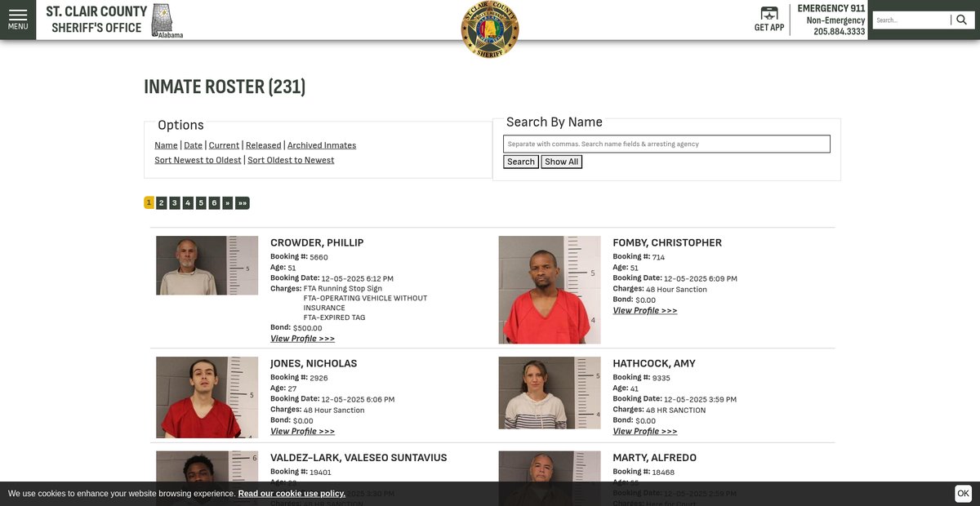Select Sort Newest to Oldest
The height and width of the screenshot is (506, 980).
[198, 160]
